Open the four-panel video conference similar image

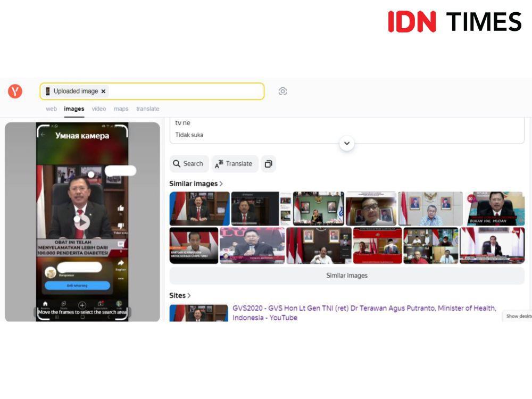pos(430,246)
